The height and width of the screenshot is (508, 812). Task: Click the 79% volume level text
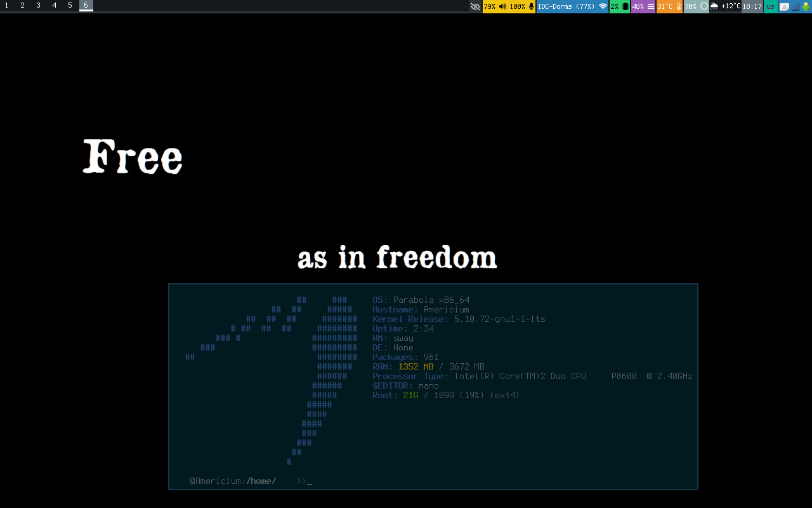click(490, 6)
